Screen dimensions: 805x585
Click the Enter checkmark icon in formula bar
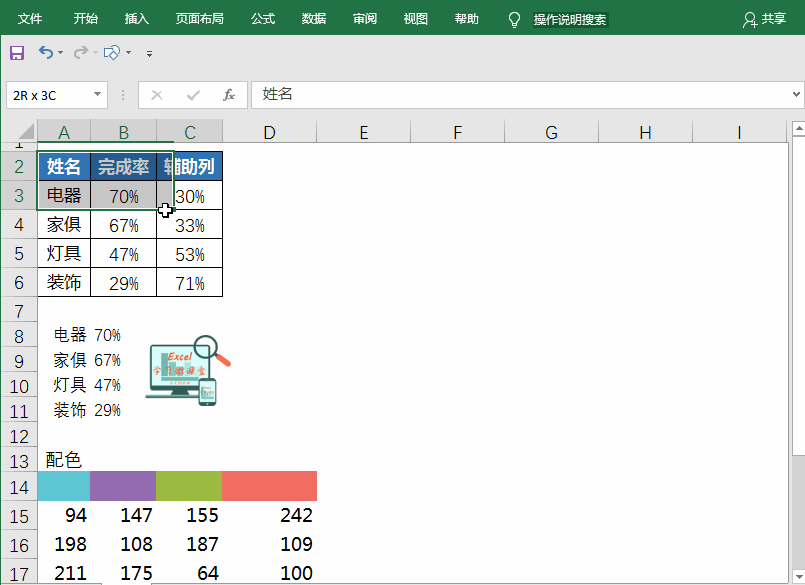coord(193,95)
